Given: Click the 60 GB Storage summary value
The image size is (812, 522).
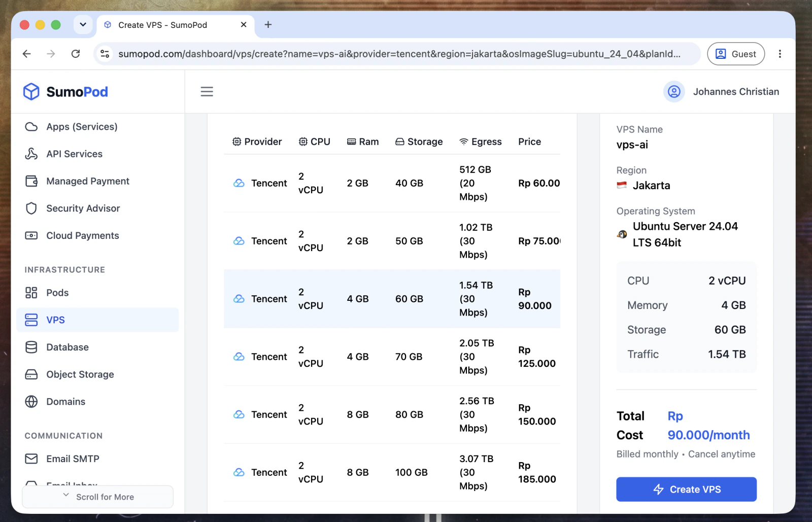Looking at the screenshot, I should pyautogui.click(x=730, y=330).
